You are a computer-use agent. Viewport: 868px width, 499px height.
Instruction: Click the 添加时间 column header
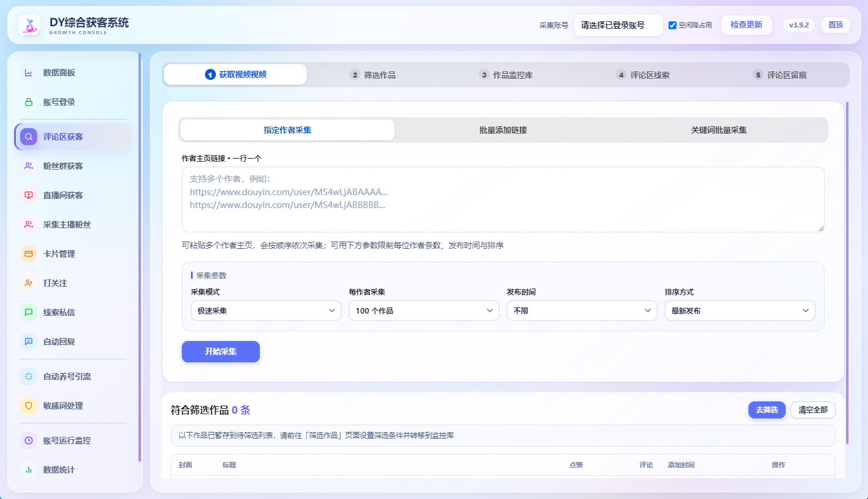point(681,465)
